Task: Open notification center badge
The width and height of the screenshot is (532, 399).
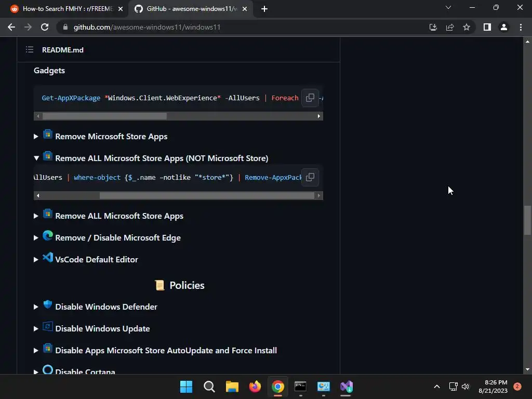Action: pyautogui.click(x=517, y=387)
